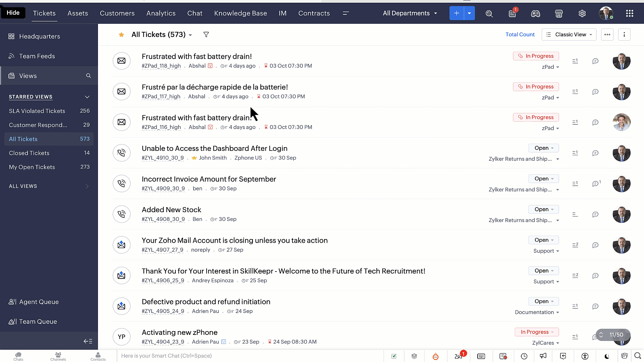The width and height of the screenshot is (644, 362).
Task: Unstar the All Tickets view star
Action: pyautogui.click(x=121, y=35)
